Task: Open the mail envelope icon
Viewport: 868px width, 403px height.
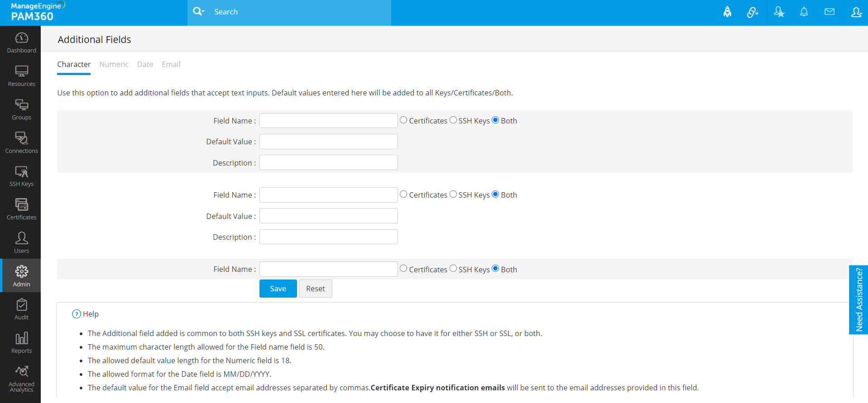Action: [829, 12]
